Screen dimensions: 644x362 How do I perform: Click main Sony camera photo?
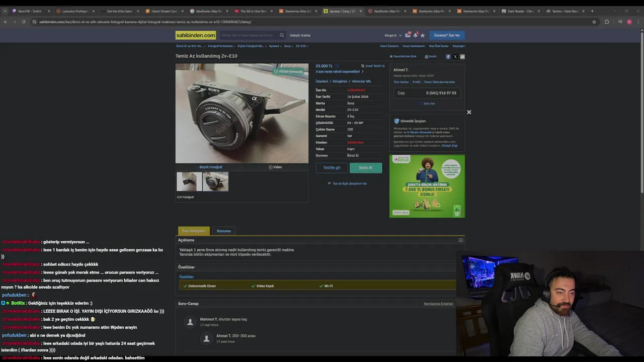[242, 113]
